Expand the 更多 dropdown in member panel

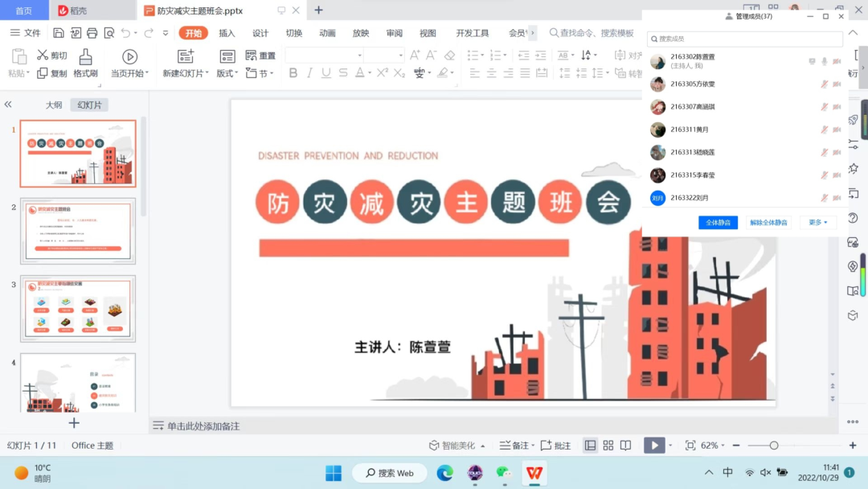[818, 223]
